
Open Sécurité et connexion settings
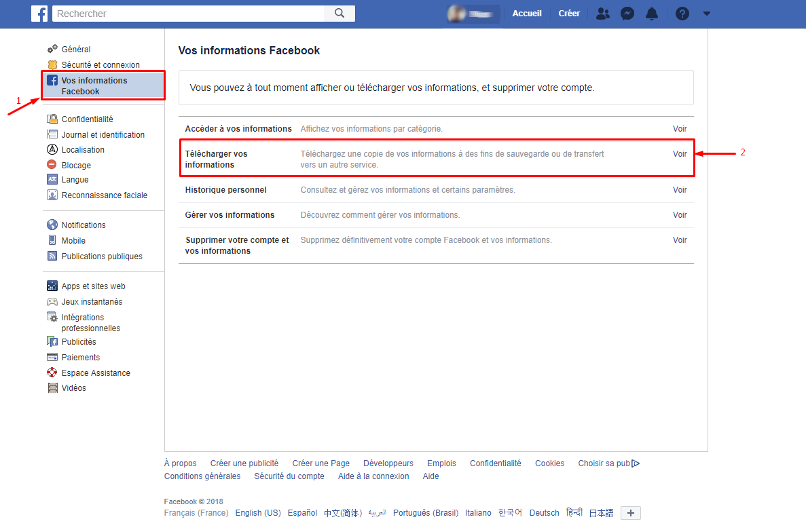pyautogui.click(x=100, y=64)
